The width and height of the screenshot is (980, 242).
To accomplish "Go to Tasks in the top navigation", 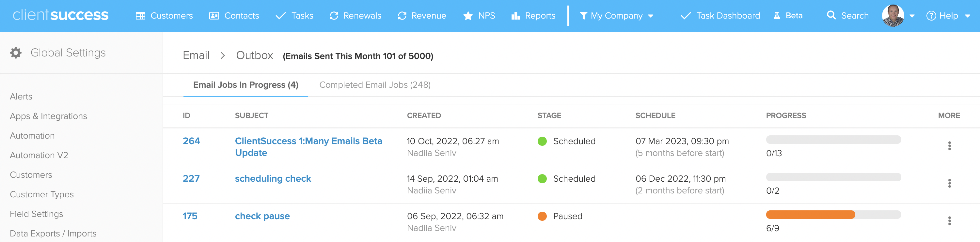I will [x=302, y=16].
